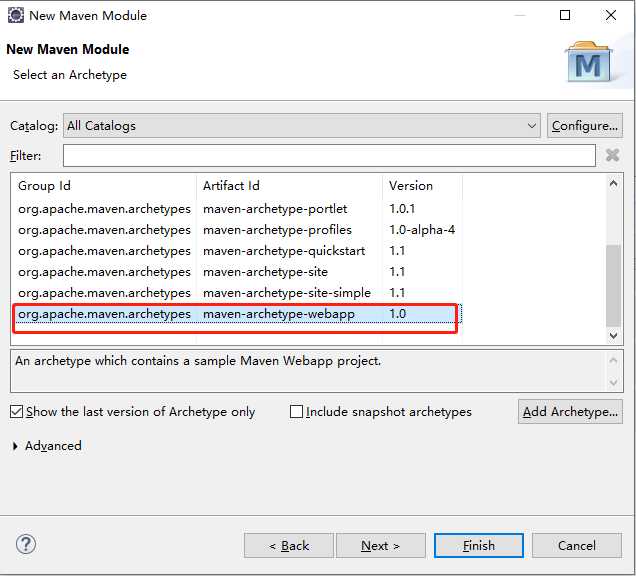
Task: Select the maven-archetype-portlet row
Action: 275,209
